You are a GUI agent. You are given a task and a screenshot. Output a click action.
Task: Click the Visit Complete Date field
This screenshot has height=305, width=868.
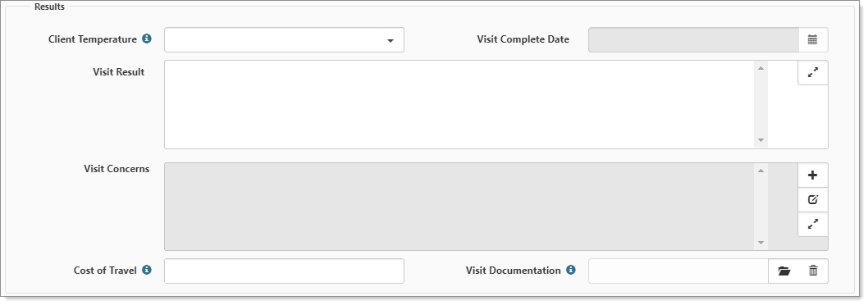tap(693, 40)
